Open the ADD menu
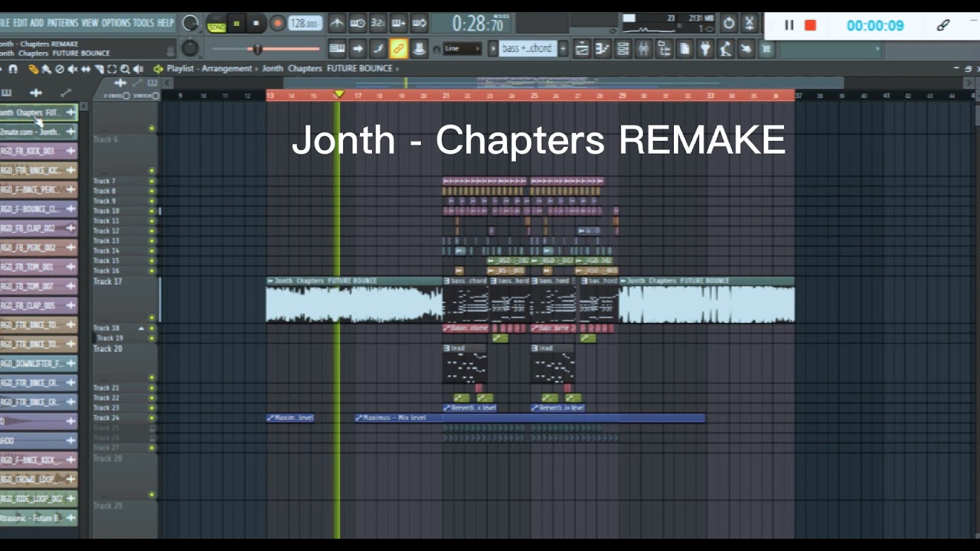The image size is (980, 551). [37, 23]
